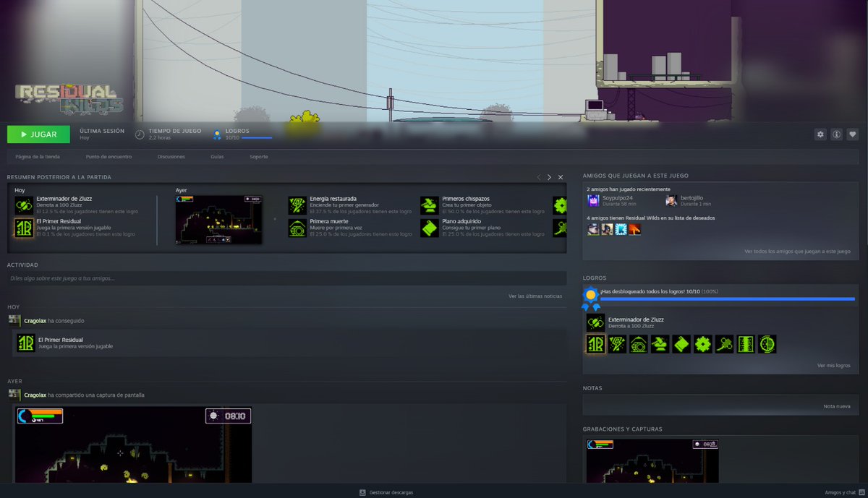Favorite Residual Wilds with the heart icon
Screen dimensions: 868x498
click(x=853, y=134)
